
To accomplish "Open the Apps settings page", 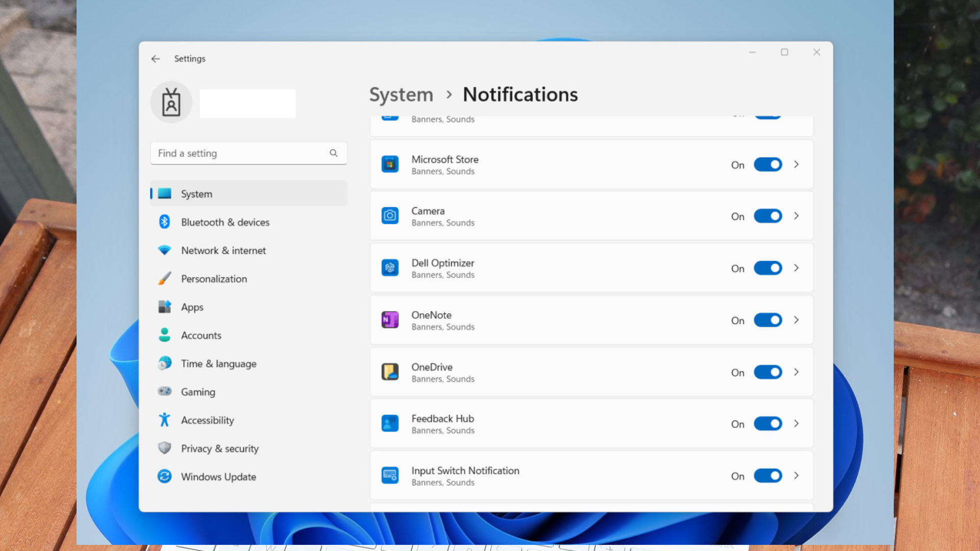I will coord(249,307).
